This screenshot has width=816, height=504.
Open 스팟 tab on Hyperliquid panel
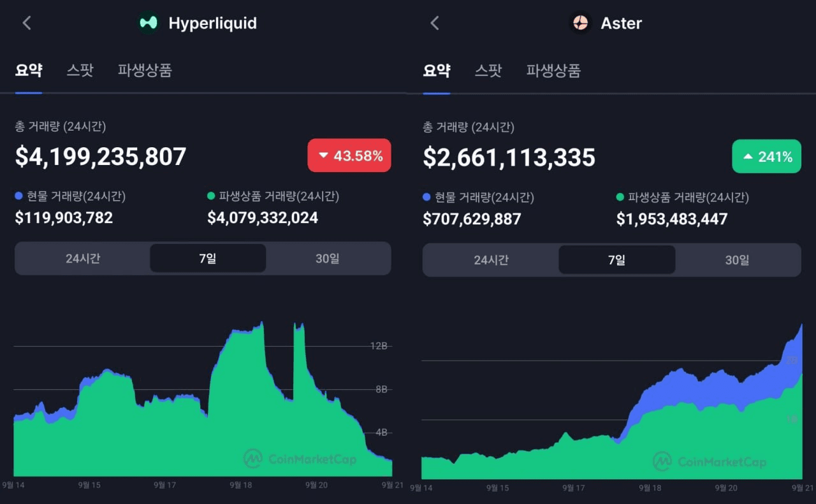pos(80,70)
